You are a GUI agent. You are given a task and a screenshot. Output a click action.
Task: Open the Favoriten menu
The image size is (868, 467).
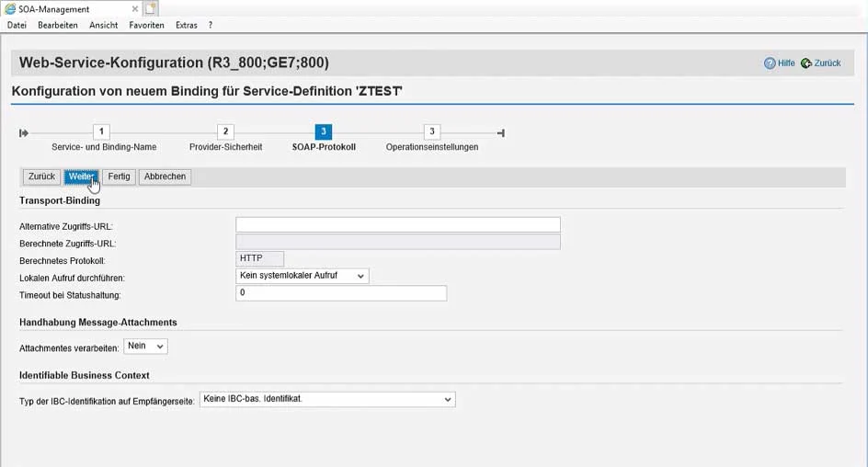click(x=146, y=26)
